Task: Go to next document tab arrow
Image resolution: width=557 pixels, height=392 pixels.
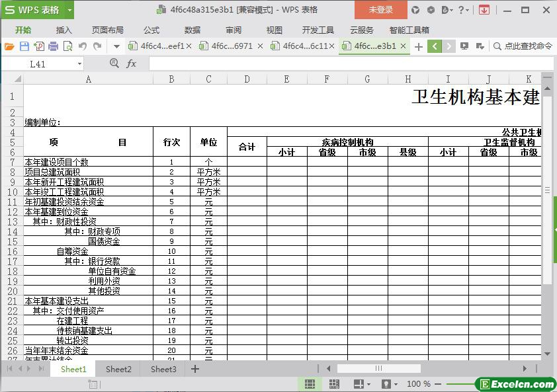Action: point(449,46)
